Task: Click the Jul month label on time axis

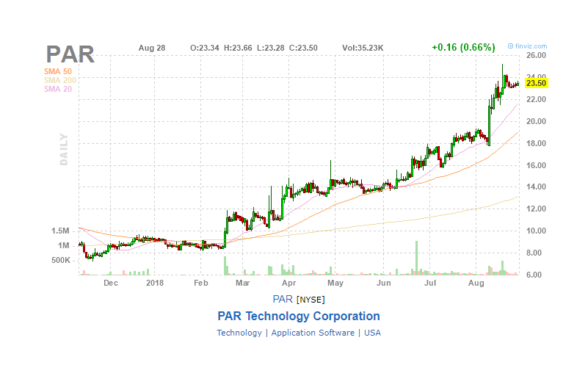Action: [430, 283]
